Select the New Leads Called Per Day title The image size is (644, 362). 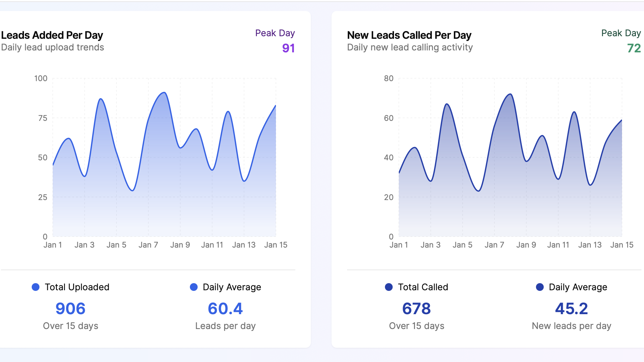point(409,35)
